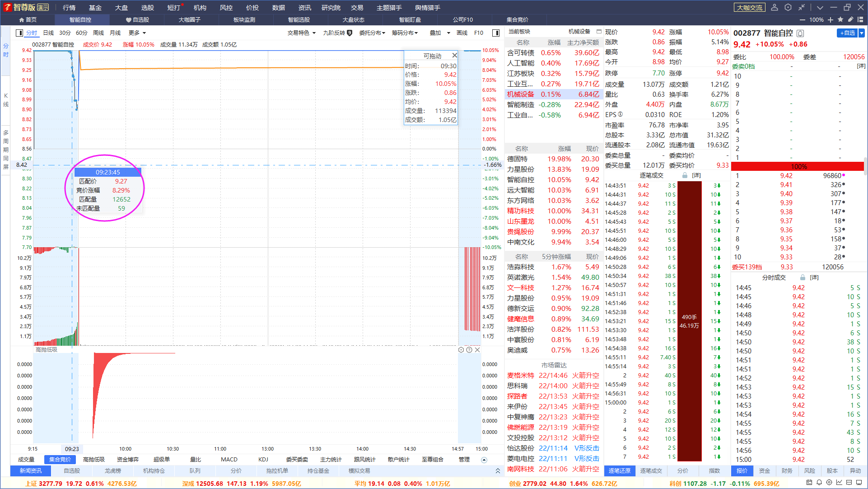Screen dimensions: 868x489
Task: Collapse the bottom news panel chevron
Action: [x=498, y=471]
